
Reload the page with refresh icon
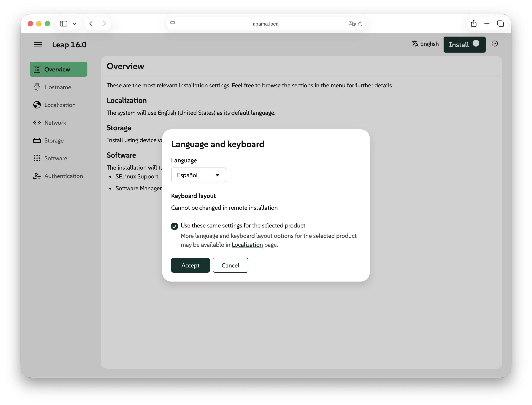point(360,24)
